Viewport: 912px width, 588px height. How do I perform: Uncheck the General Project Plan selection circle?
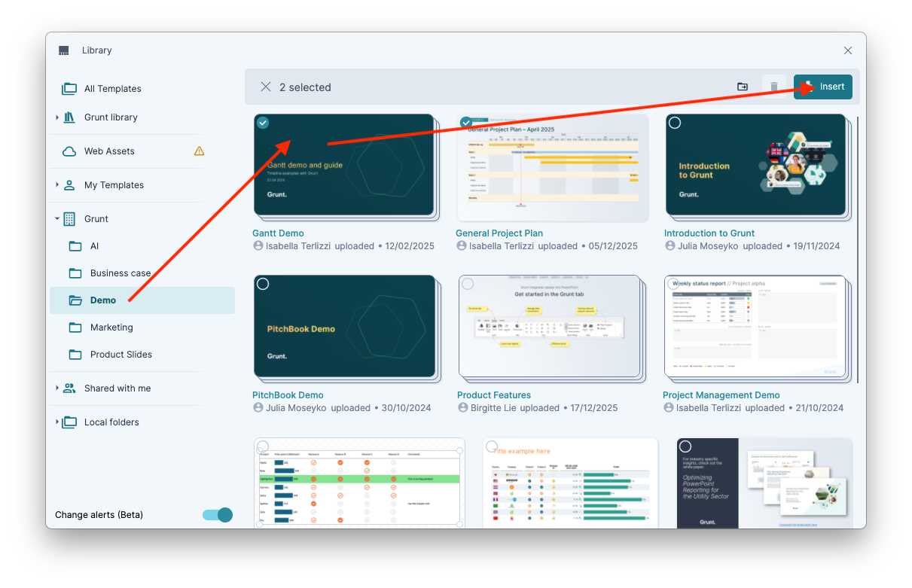tap(466, 123)
